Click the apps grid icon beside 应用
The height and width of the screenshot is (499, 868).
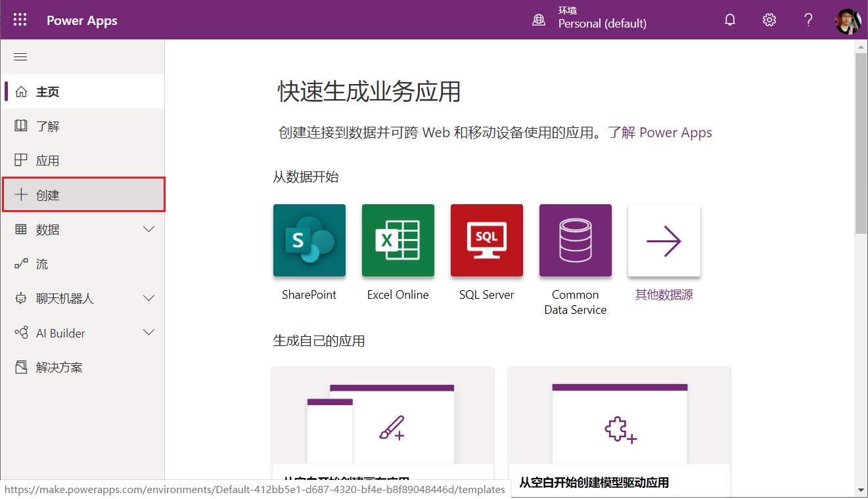pos(21,160)
